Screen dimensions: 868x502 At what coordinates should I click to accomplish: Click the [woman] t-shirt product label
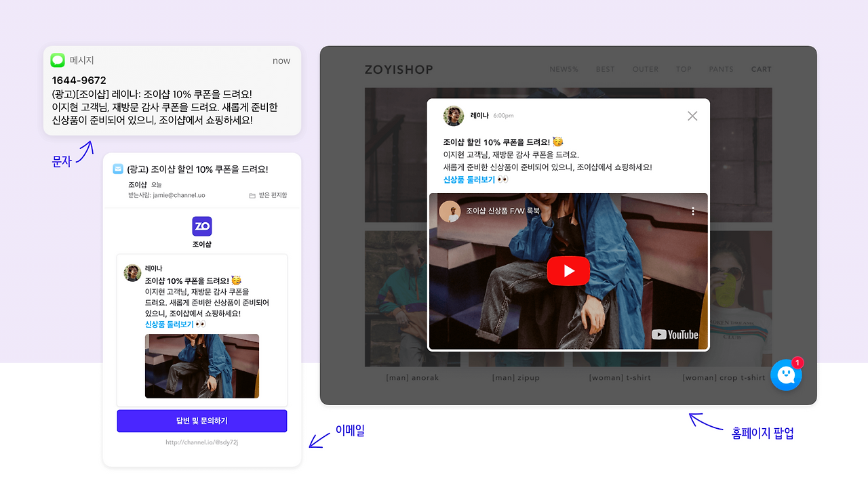point(620,377)
